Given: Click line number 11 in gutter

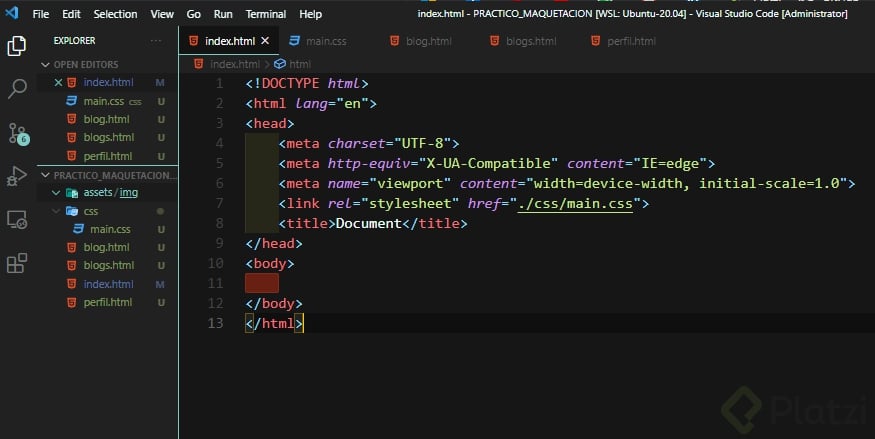Looking at the screenshot, I should (215, 283).
